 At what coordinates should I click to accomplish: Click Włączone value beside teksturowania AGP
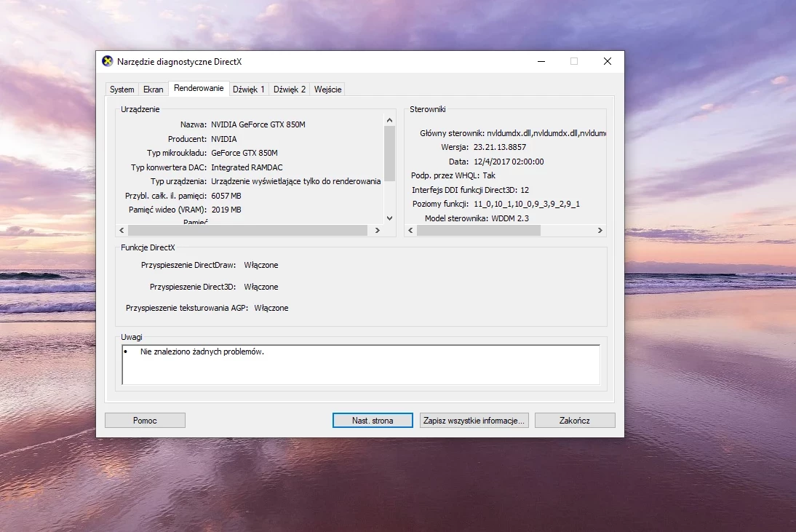coord(271,308)
